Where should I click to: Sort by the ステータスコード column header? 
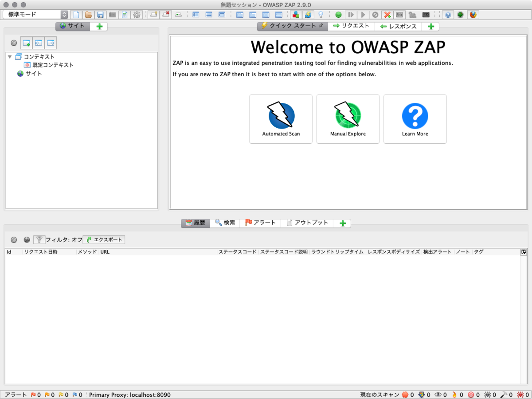click(238, 252)
